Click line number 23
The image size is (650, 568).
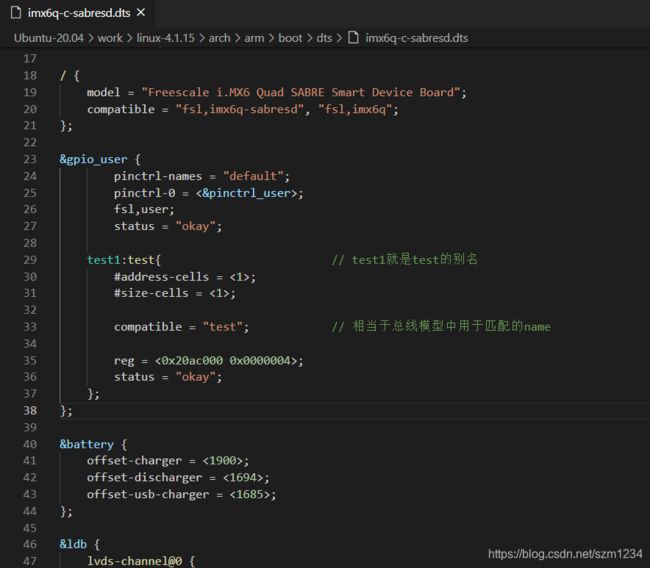point(30,159)
